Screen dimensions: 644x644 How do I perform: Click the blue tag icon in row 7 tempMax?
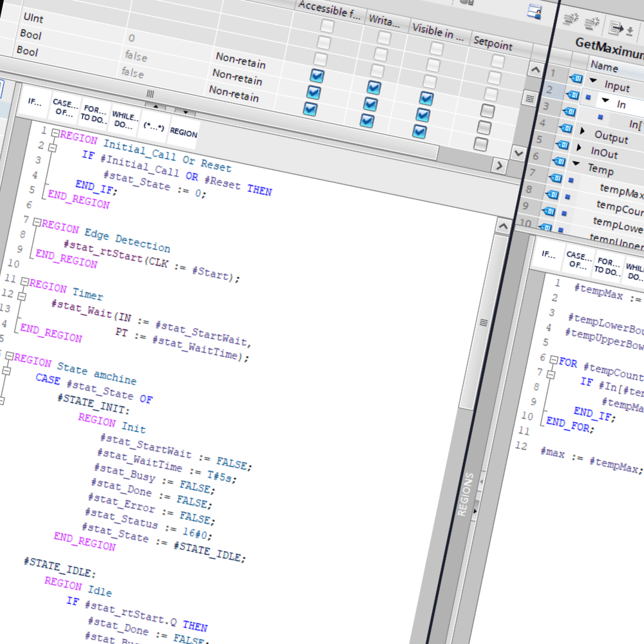(x=555, y=178)
